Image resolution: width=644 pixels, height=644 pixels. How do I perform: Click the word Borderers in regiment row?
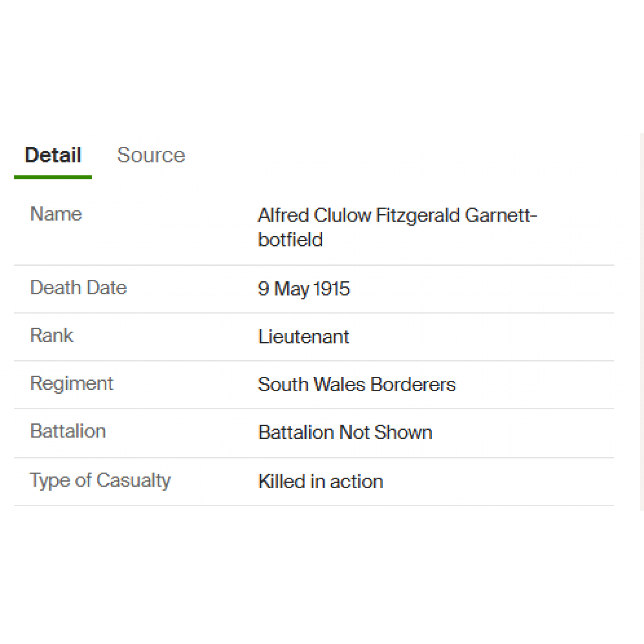coord(413,384)
